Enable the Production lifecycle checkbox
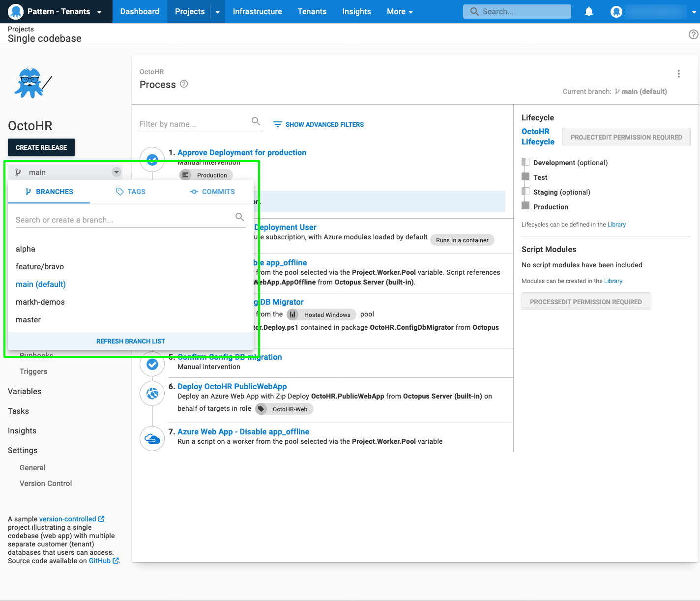 pos(525,206)
